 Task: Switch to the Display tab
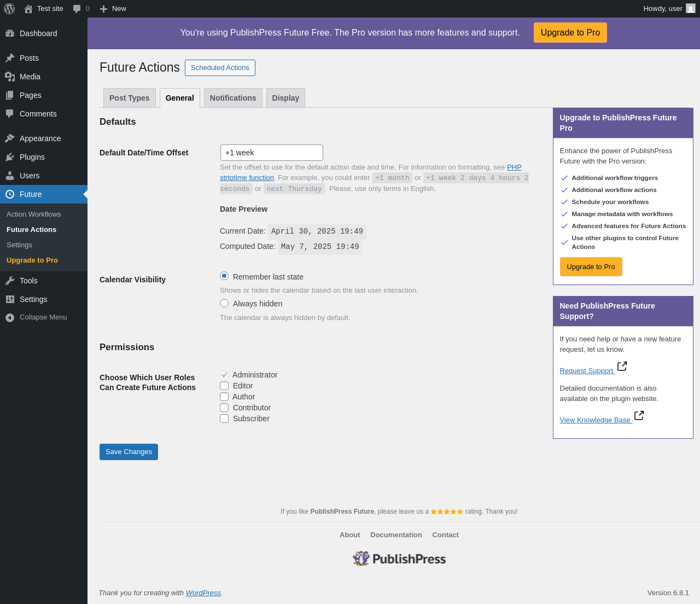(x=285, y=98)
